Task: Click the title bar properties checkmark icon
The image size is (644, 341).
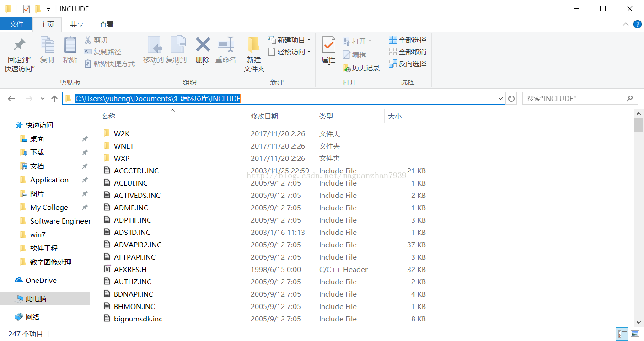Action: [27, 9]
